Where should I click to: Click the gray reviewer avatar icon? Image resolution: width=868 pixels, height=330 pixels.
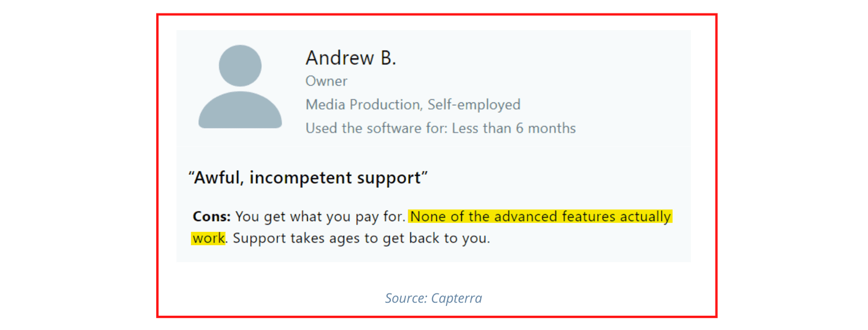click(x=240, y=86)
